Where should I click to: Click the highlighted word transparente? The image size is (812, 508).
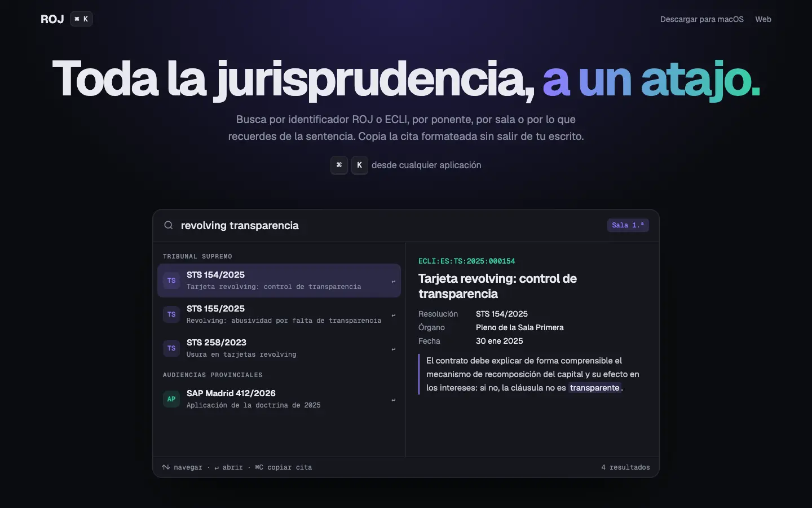595,388
